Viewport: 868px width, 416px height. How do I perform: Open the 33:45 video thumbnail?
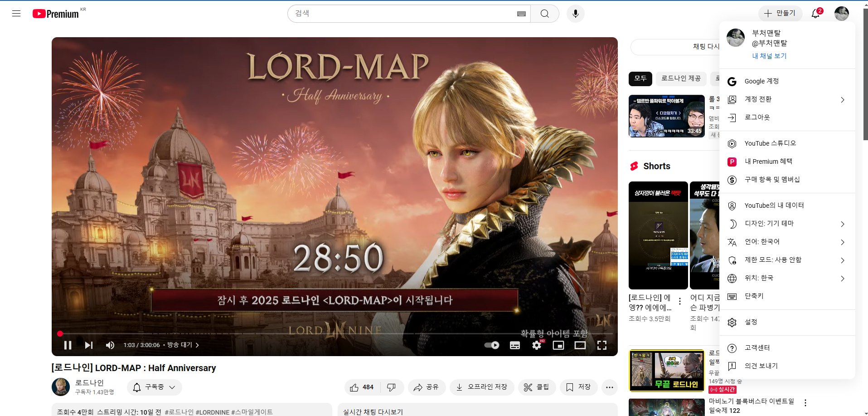point(666,116)
